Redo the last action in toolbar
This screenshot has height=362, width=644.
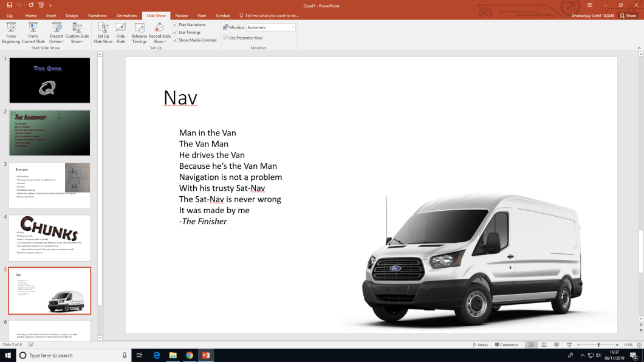pos(31,5)
